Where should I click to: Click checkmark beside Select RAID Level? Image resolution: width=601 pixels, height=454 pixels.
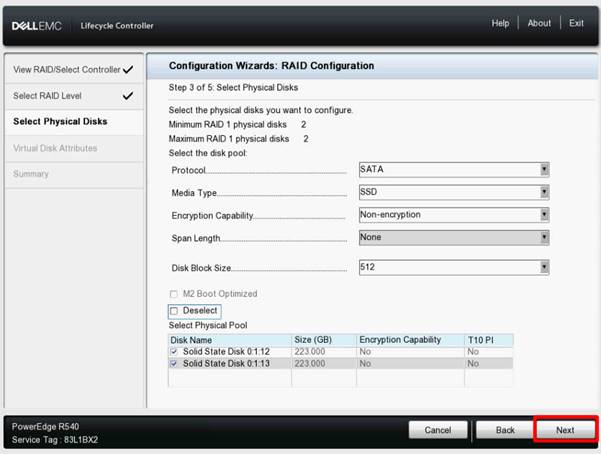128,95
